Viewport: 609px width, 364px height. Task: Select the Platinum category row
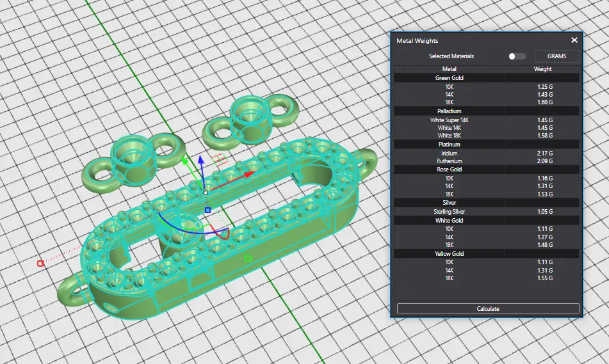click(x=449, y=145)
